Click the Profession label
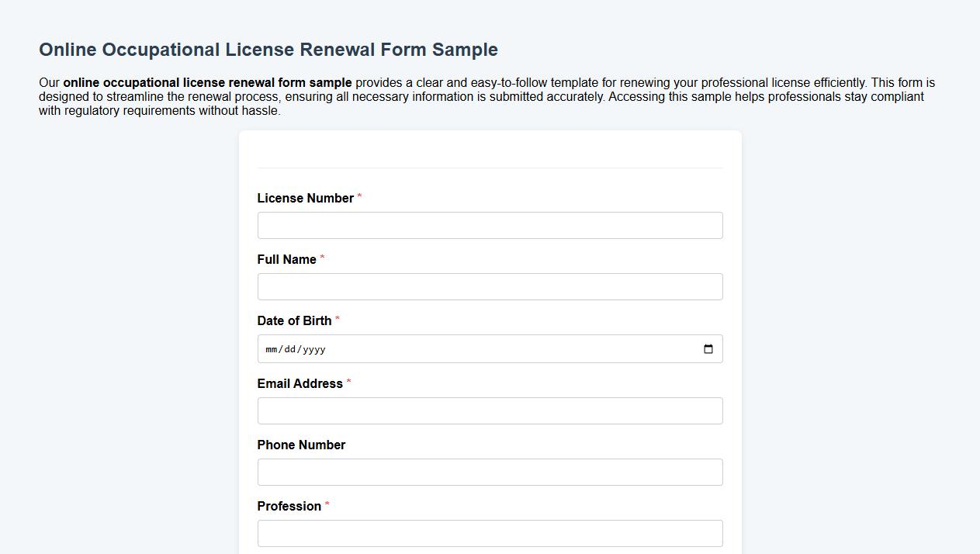980x554 pixels. click(x=291, y=506)
